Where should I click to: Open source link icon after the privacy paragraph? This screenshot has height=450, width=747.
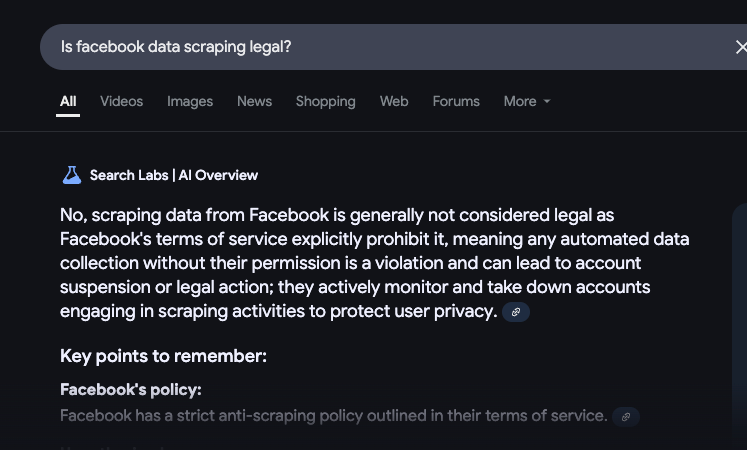[516, 312]
